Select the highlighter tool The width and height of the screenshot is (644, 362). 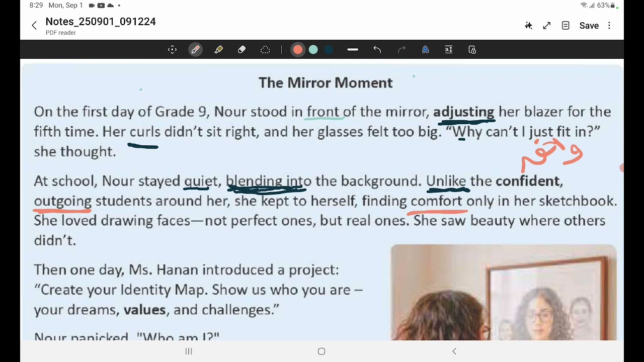tap(218, 50)
